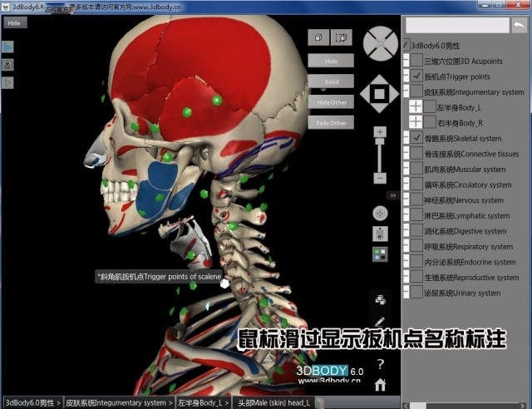The width and height of the screenshot is (532, 409).
Task: Click the left arrow of pan control
Action: tap(366, 94)
